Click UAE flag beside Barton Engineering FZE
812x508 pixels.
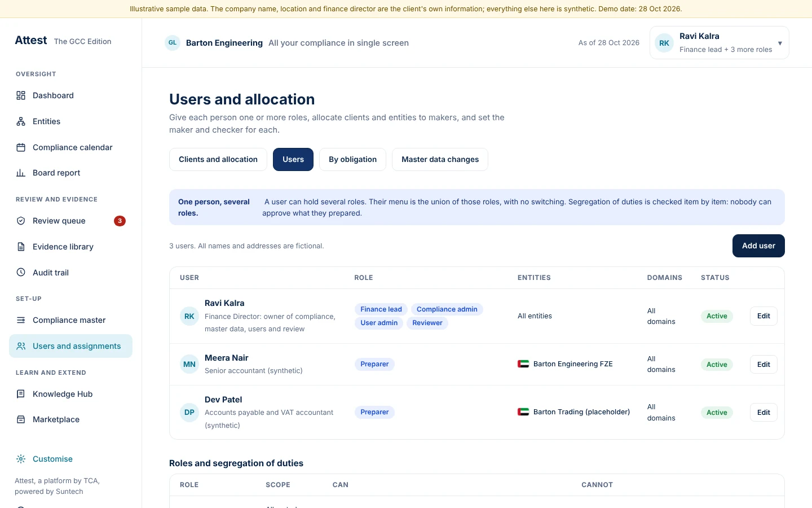(523, 364)
